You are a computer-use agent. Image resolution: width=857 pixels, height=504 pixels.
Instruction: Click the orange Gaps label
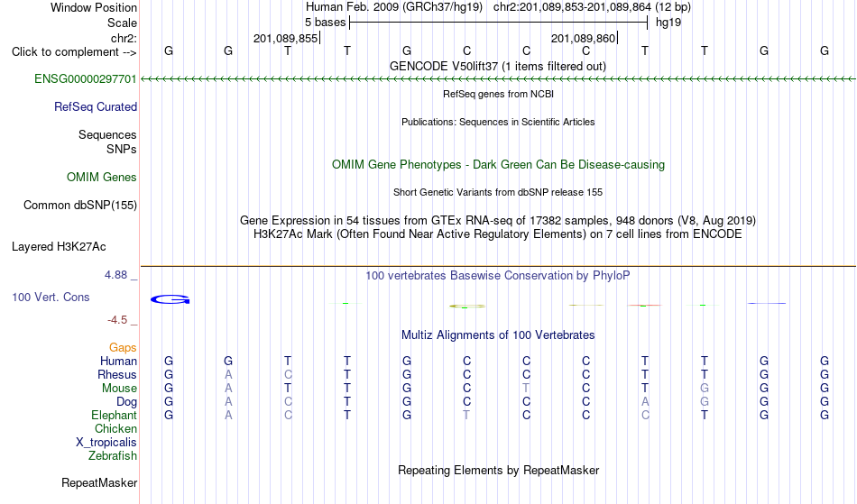123,347
